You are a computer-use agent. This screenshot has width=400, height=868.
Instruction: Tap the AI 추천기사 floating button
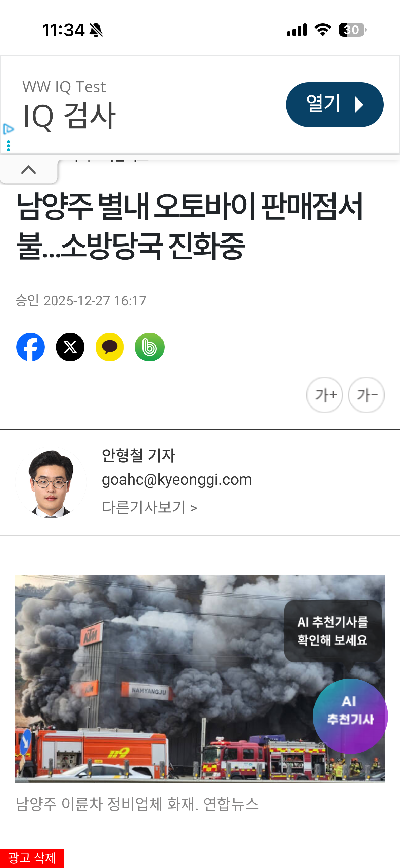(x=350, y=716)
